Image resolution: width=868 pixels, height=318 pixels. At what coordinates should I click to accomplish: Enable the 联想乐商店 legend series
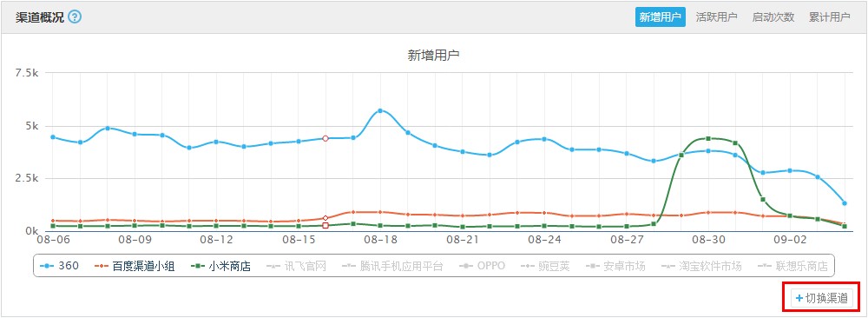point(792,266)
